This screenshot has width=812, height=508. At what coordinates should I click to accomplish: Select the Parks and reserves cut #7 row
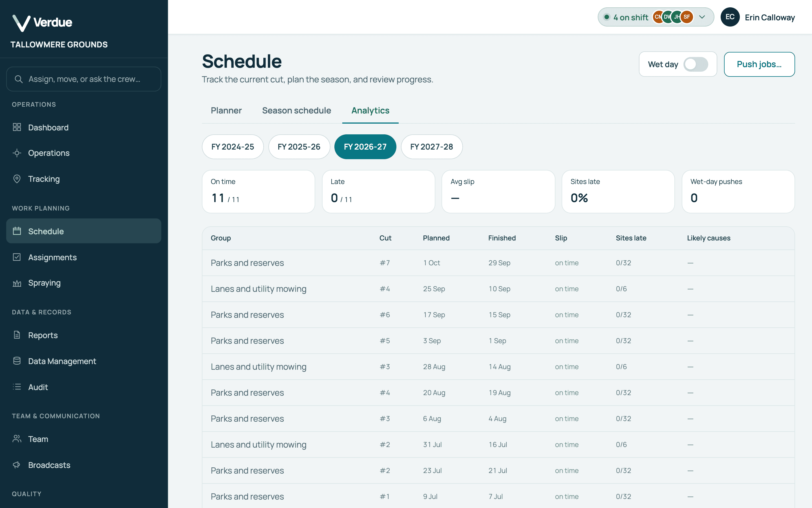(x=498, y=263)
